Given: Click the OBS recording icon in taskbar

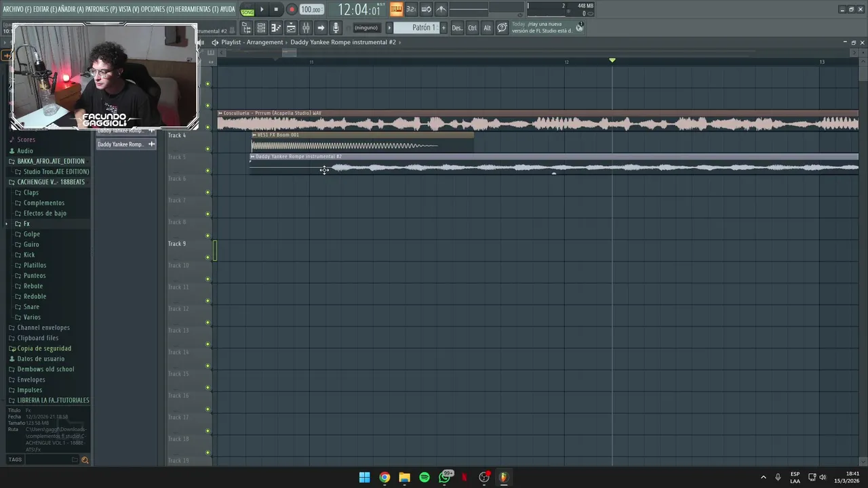Looking at the screenshot, I should pyautogui.click(x=484, y=477).
